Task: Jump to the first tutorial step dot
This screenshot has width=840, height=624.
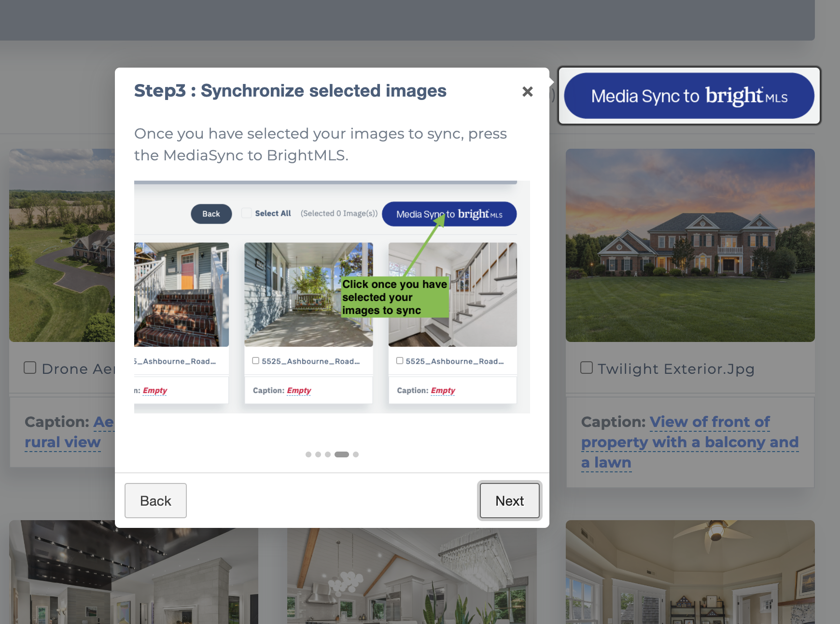Action: tap(308, 454)
